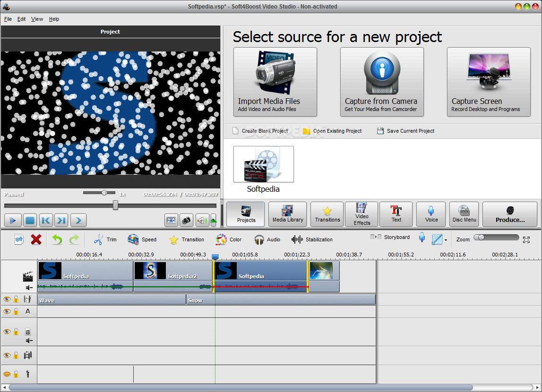Viewport: 542px width, 392px height.
Task: Open the Media Library tab
Action: (288, 214)
